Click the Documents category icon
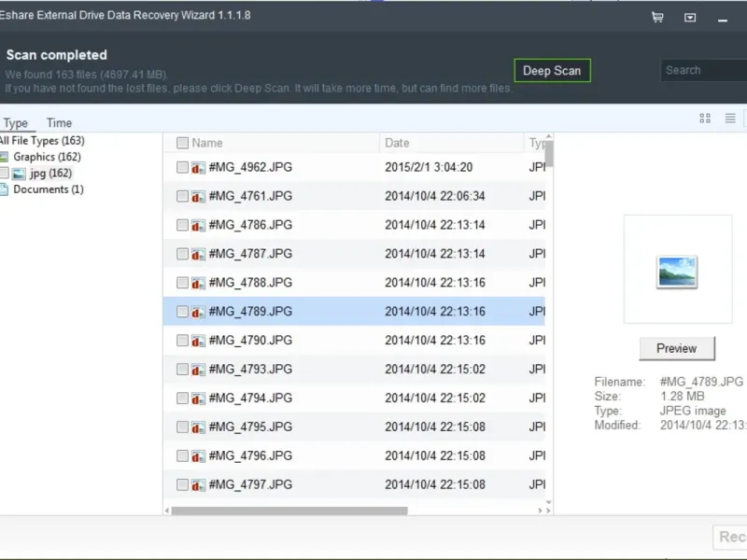Viewport: 747px width, 560px height. pos(4,189)
